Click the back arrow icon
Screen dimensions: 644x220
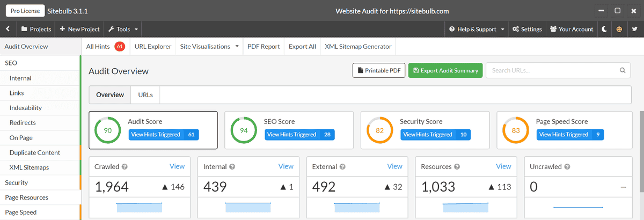(8, 29)
